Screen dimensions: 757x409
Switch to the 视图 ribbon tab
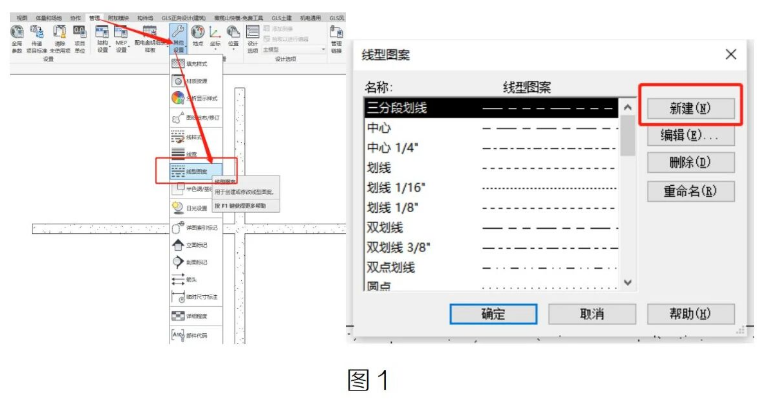click(22, 18)
